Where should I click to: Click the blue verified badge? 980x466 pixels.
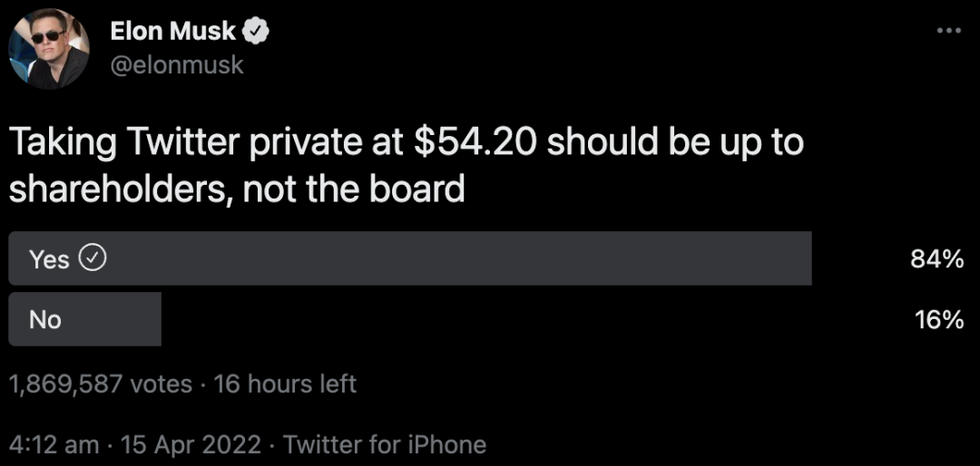[256, 32]
